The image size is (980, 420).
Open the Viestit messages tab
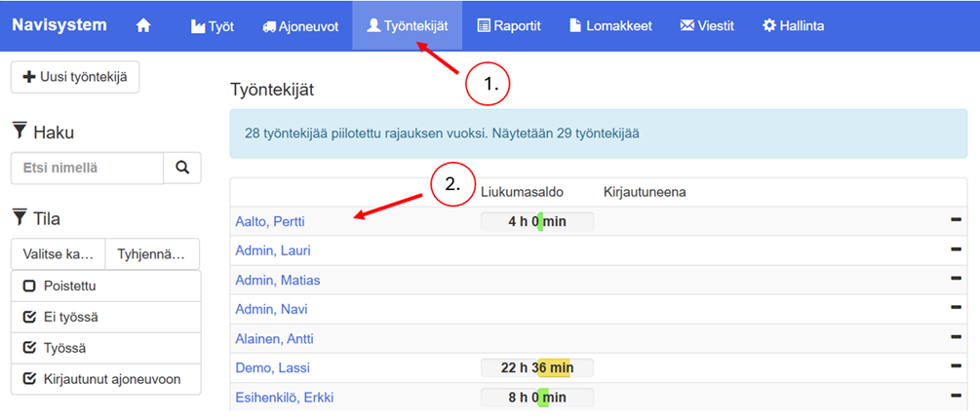coord(707,26)
